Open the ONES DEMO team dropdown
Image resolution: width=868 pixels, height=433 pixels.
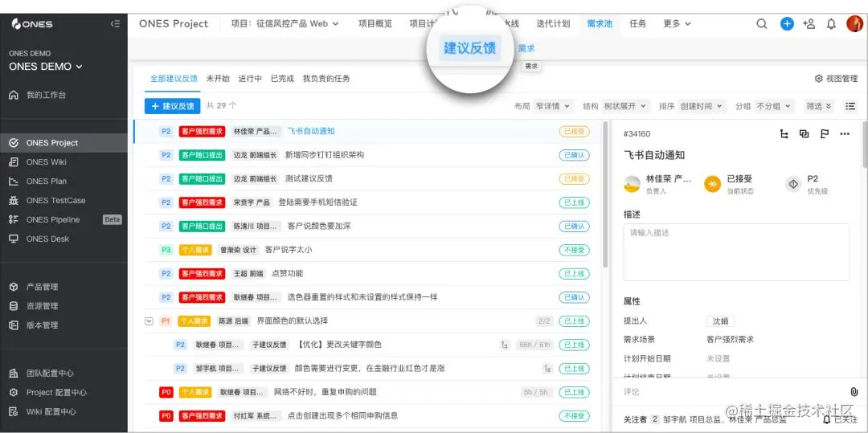(x=46, y=67)
